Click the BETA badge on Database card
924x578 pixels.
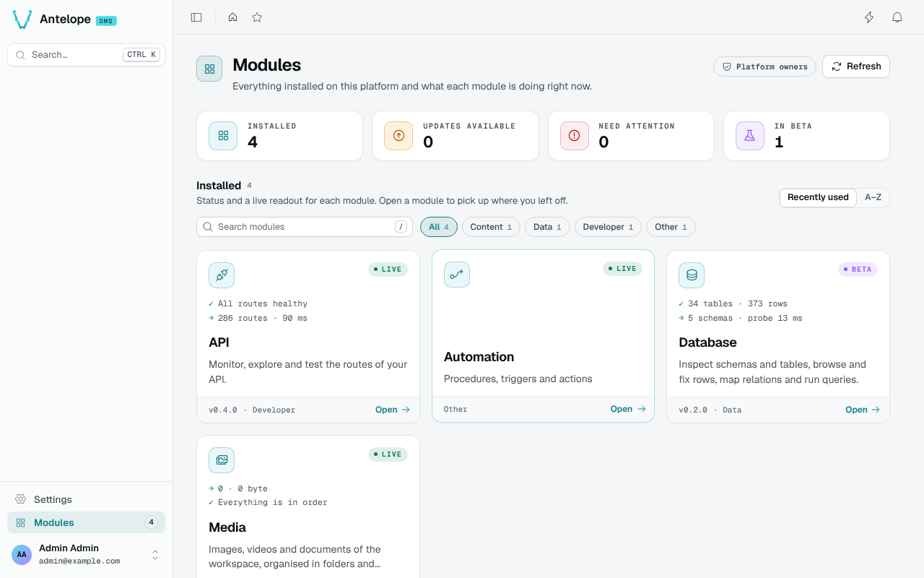(858, 269)
